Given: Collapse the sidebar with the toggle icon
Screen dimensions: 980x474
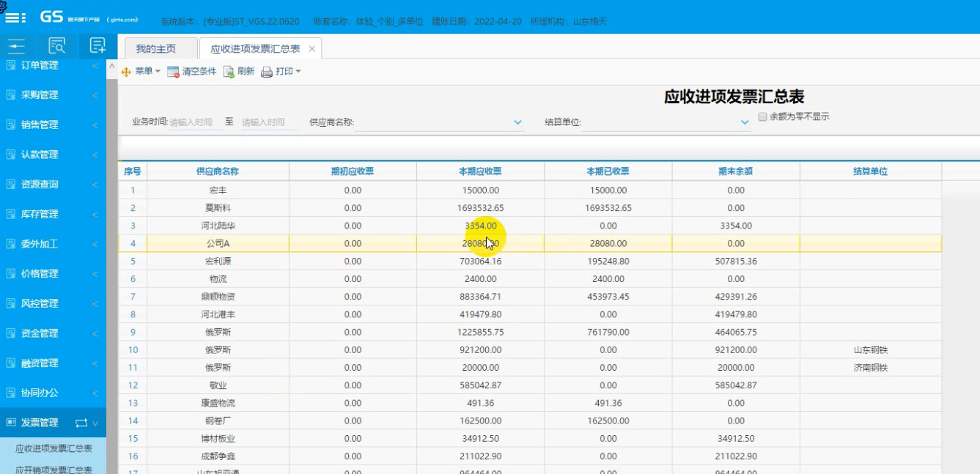Looking at the screenshot, I should point(16,46).
